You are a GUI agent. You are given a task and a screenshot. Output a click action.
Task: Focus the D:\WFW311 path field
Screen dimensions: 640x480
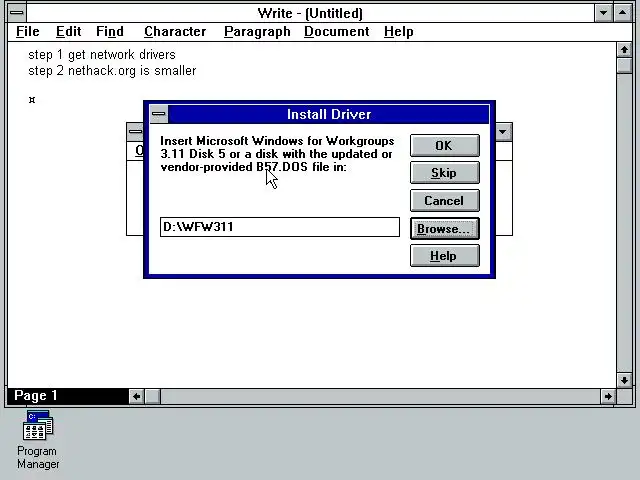click(x=280, y=227)
